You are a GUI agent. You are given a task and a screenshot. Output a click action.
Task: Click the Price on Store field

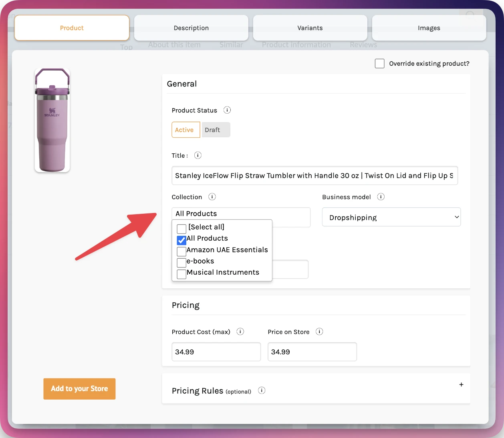point(312,352)
